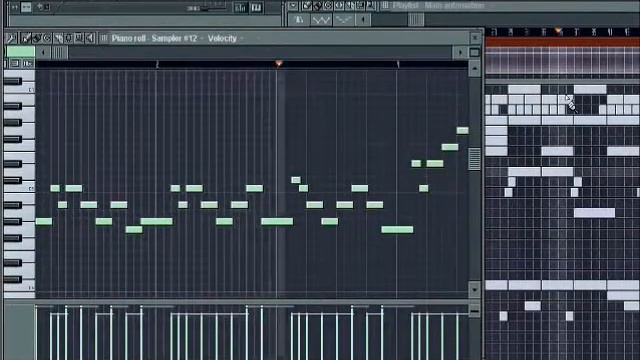The image size is (640, 360).
Task: Select the highest note at top right of piano roll
Action: (462, 131)
